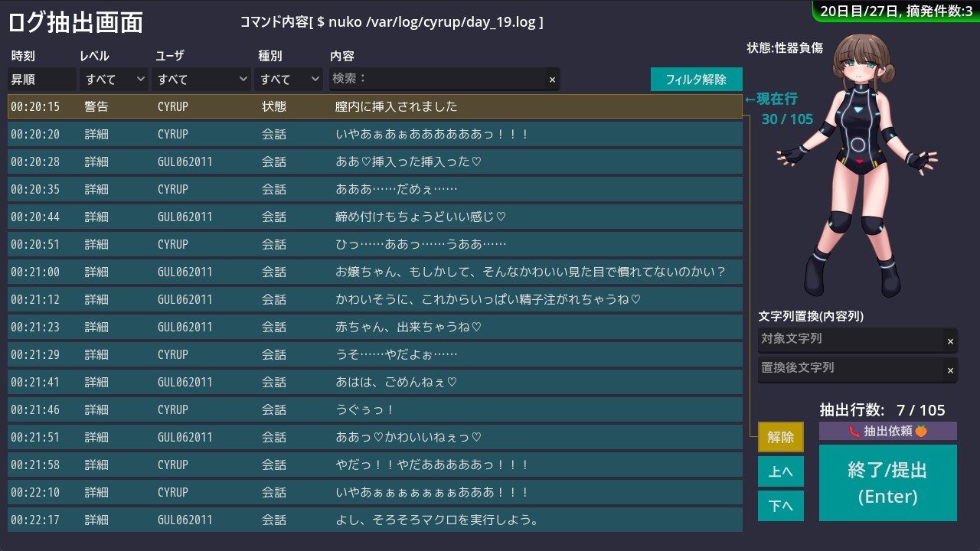Clear the 対象文字列 field with ×
The width and height of the screenshot is (980, 551).
click(x=950, y=341)
